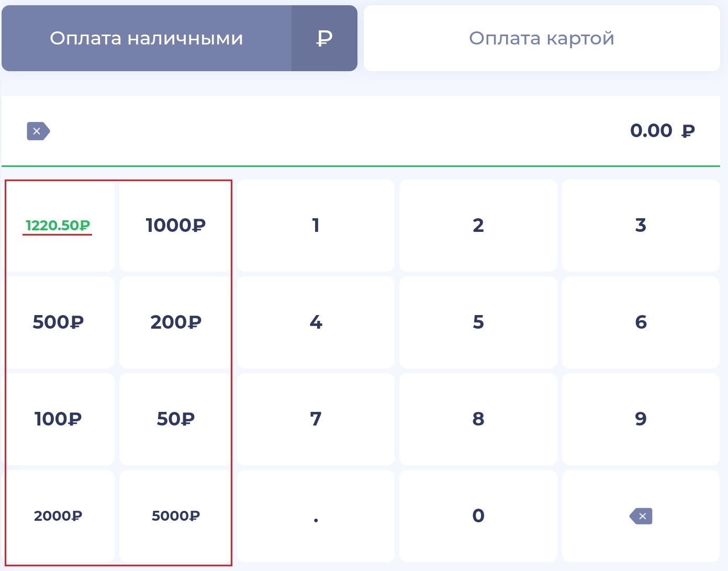Select the 500₽ banknote button

pos(58,322)
